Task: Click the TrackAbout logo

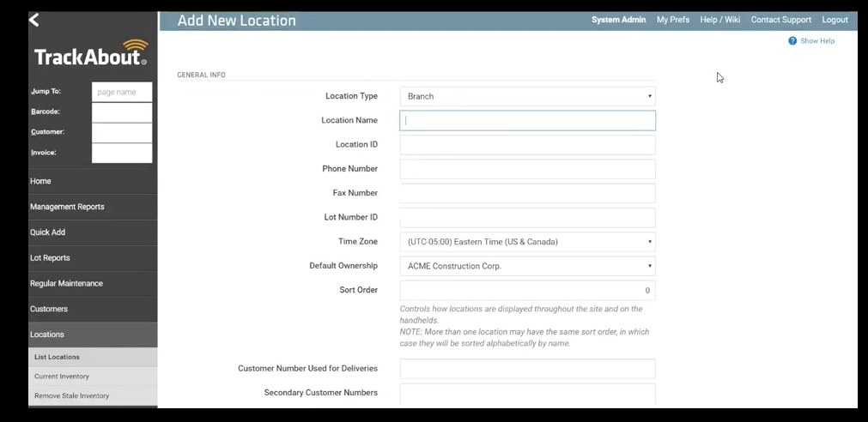Action: pos(91,53)
